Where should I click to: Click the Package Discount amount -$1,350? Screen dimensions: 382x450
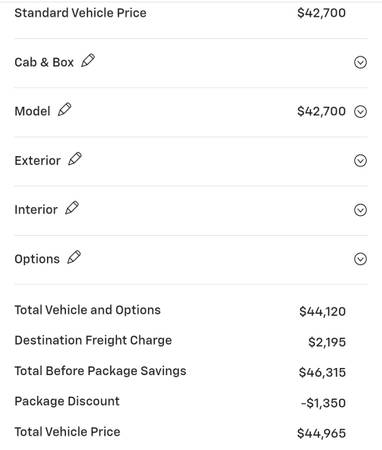coord(323,403)
